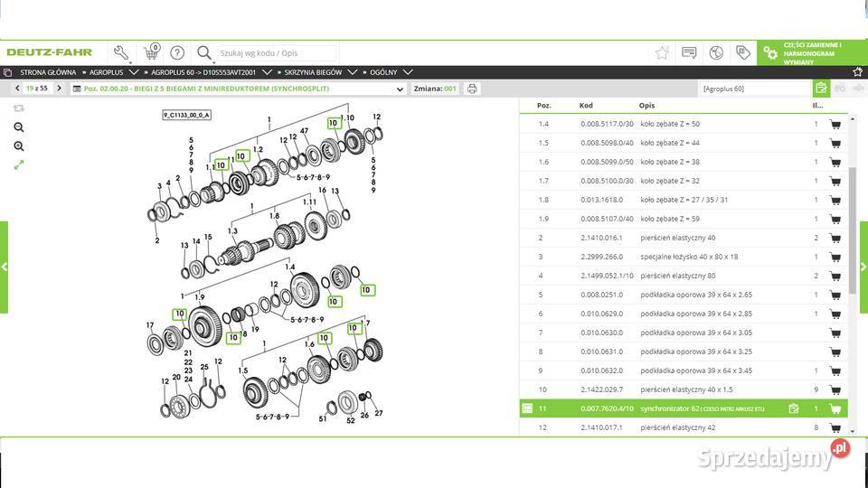Click the globe language icon
The image size is (868, 488).
pos(716,52)
